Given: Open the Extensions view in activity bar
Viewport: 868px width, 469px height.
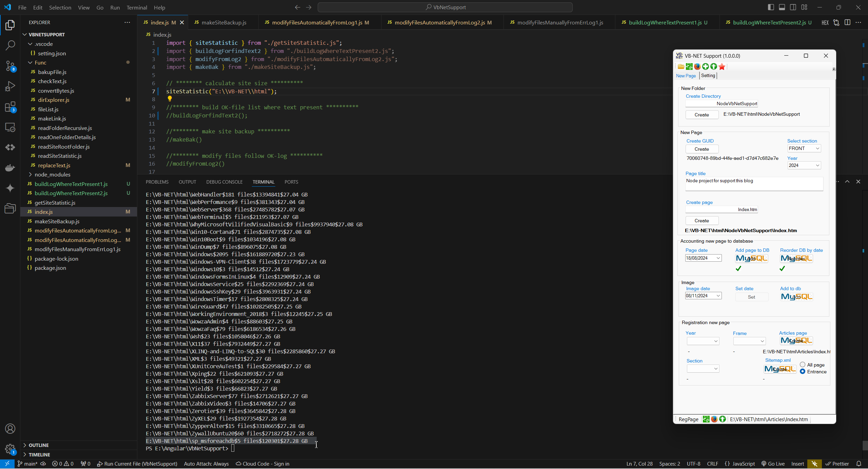Looking at the screenshot, I should [x=10, y=107].
